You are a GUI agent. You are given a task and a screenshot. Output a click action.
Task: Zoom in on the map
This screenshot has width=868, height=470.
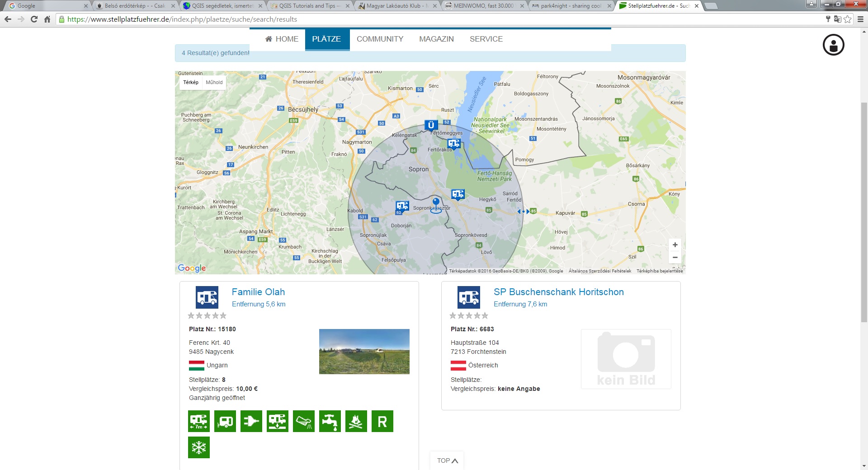[x=675, y=245]
